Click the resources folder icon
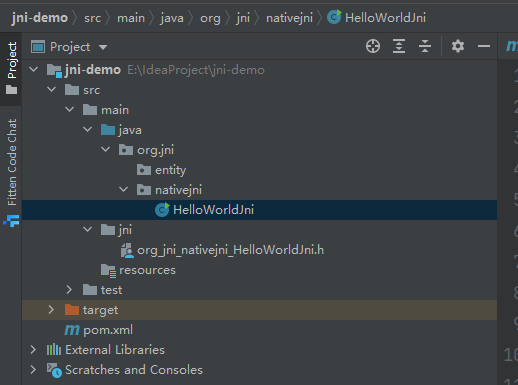Viewport: 518px width, 385px height. pyautogui.click(x=108, y=270)
